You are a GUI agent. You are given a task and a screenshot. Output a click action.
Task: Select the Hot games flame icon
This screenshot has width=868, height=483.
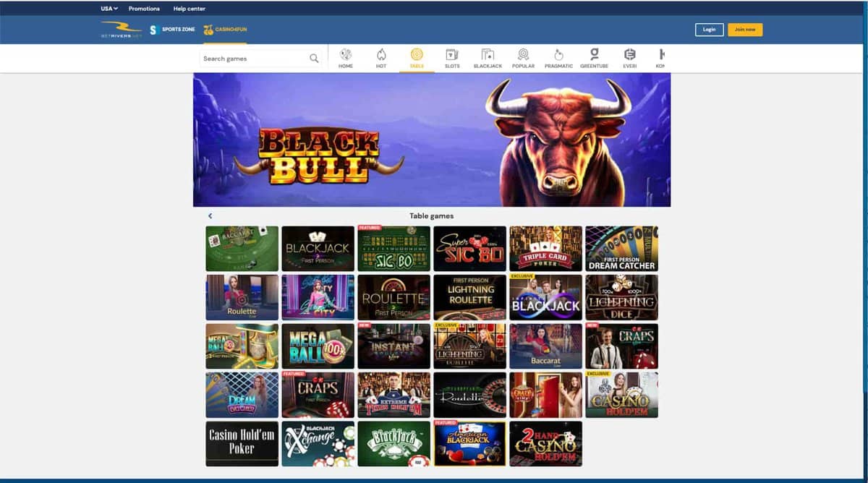pos(381,59)
